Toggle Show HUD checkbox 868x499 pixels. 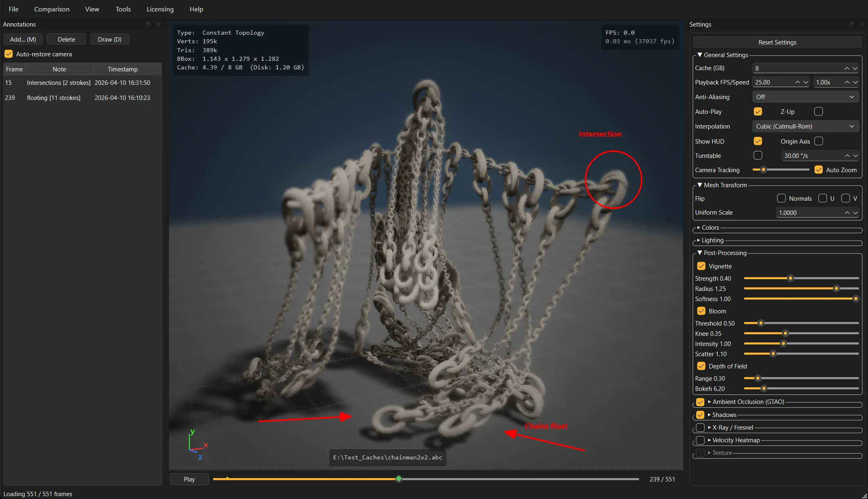click(758, 141)
